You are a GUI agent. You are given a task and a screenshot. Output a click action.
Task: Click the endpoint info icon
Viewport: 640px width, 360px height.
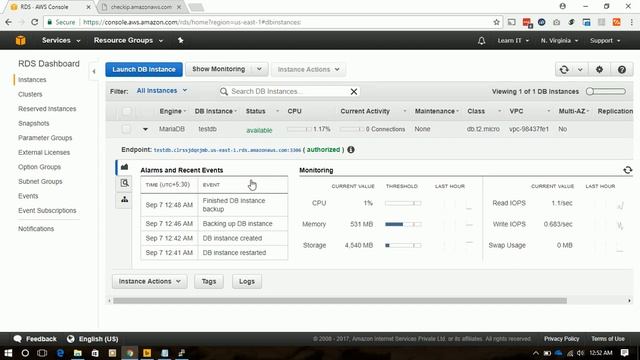pos(351,150)
